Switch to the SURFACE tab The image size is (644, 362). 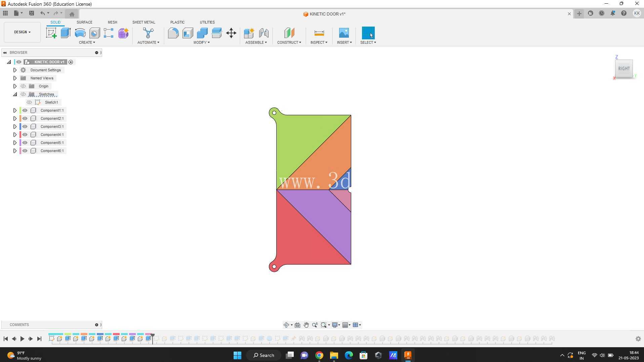[84, 22]
